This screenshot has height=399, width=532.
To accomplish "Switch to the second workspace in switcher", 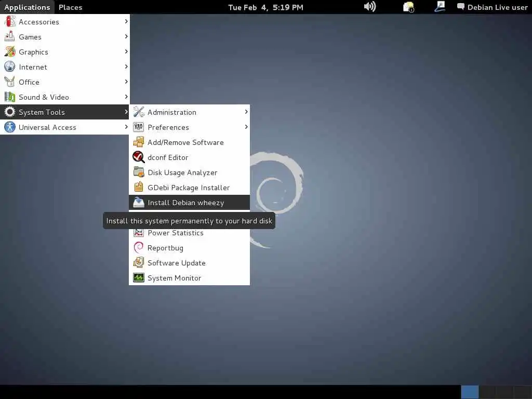I will pyautogui.click(x=487, y=392).
